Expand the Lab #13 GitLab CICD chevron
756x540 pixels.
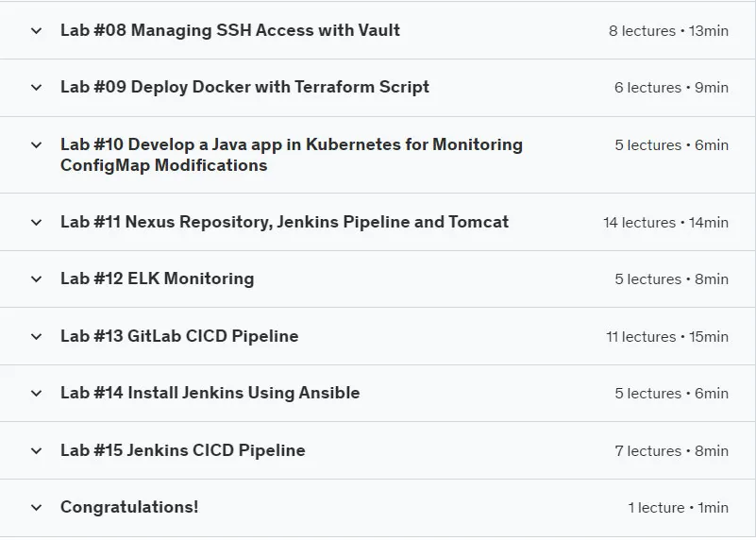point(36,336)
